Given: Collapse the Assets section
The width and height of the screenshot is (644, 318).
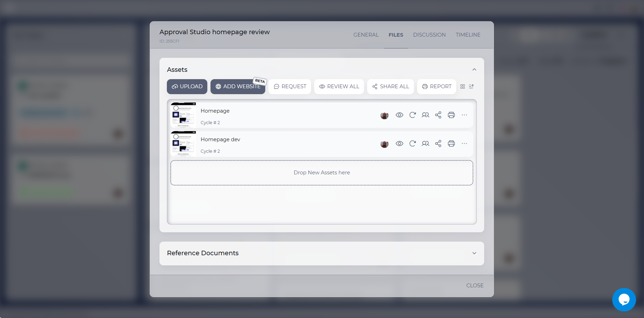Looking at the screenshot, I should tap(474, 70).
